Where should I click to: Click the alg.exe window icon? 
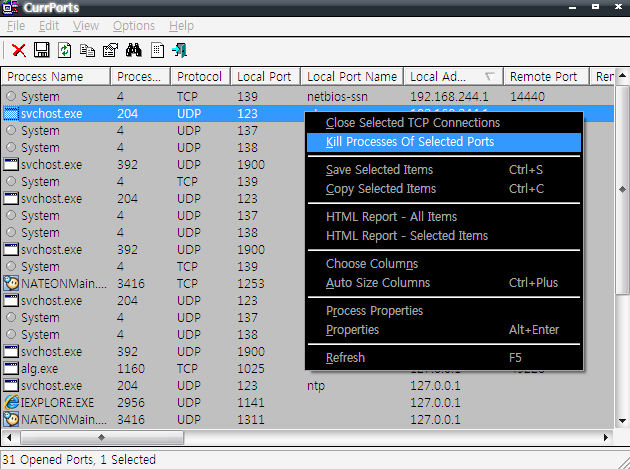point(11,369)
